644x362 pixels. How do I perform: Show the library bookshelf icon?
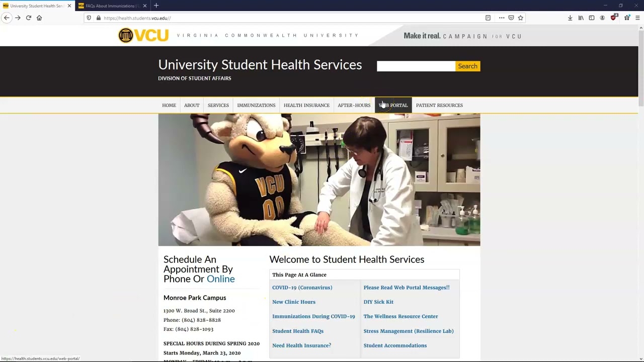581,18
